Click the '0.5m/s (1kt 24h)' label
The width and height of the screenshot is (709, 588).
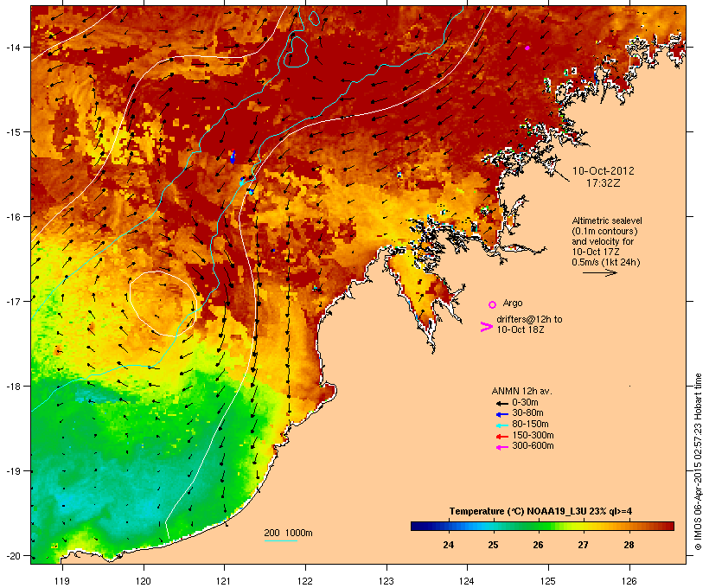606,262
